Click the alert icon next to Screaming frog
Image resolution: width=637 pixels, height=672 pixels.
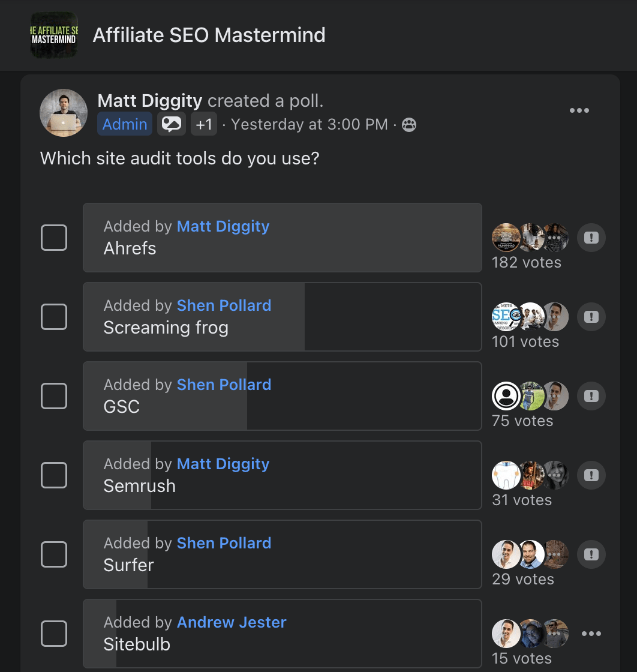(591, 316)
